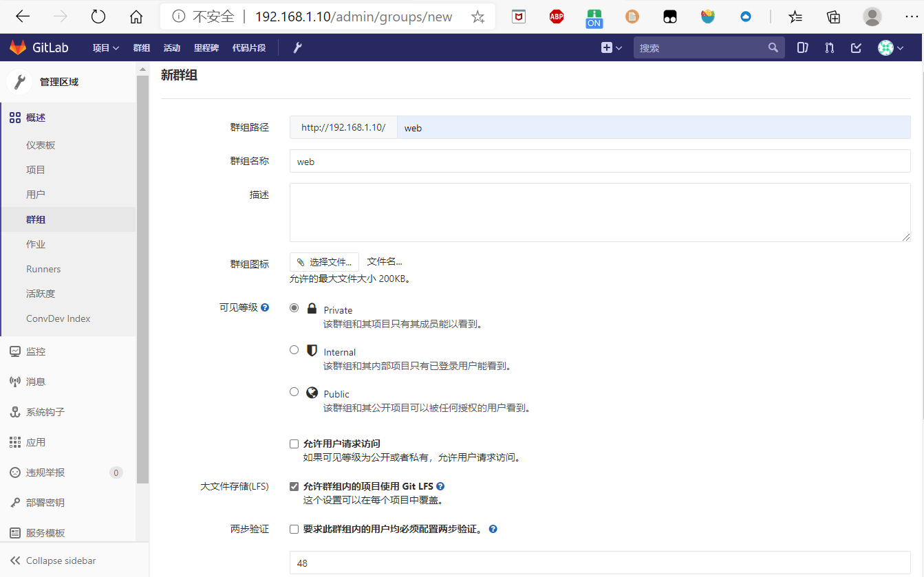Open the user avatar dropdown menu
924x577 pixels.
(884, 47)
